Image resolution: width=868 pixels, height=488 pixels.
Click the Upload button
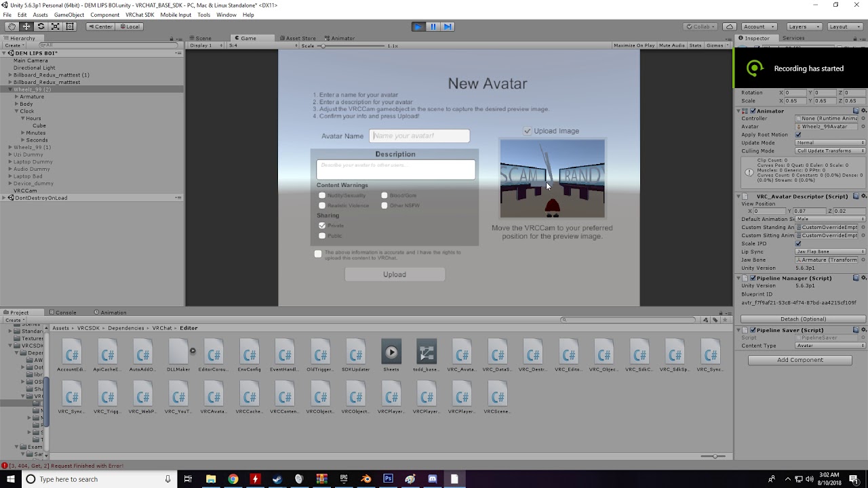point(395,274)
